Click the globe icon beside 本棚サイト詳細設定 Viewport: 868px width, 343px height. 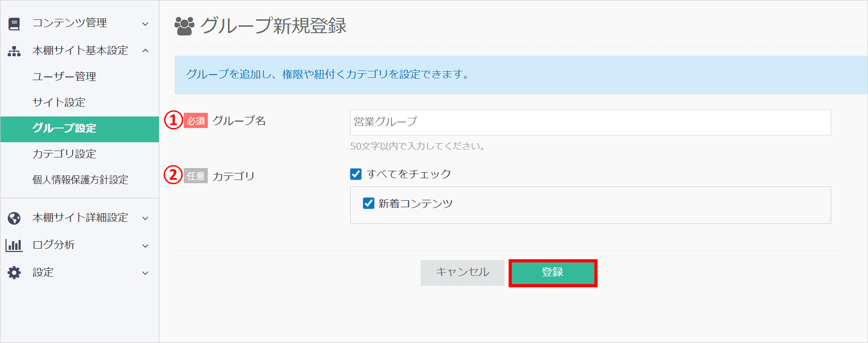click(x=14, y=218)
